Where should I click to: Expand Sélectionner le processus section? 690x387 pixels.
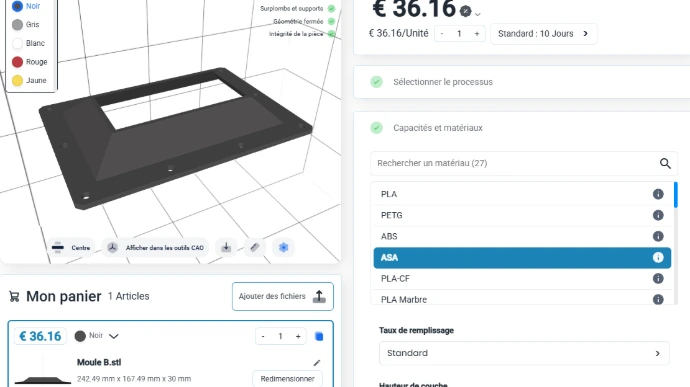522,82
